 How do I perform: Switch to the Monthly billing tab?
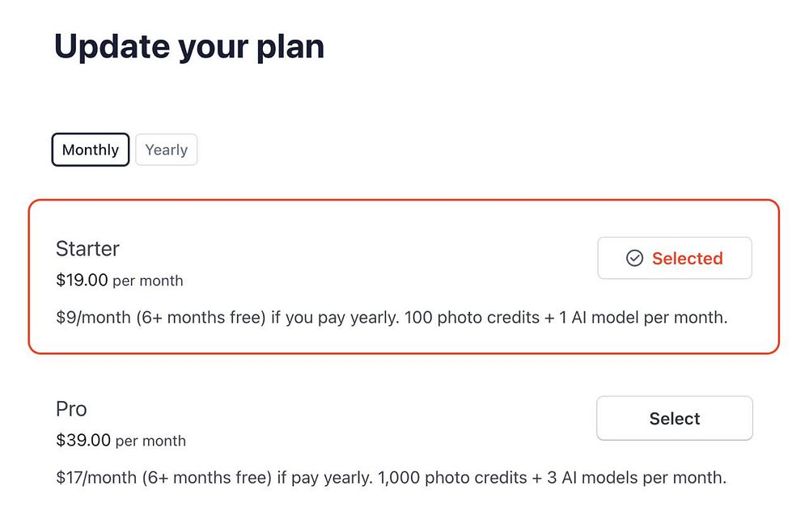point(91,150)
